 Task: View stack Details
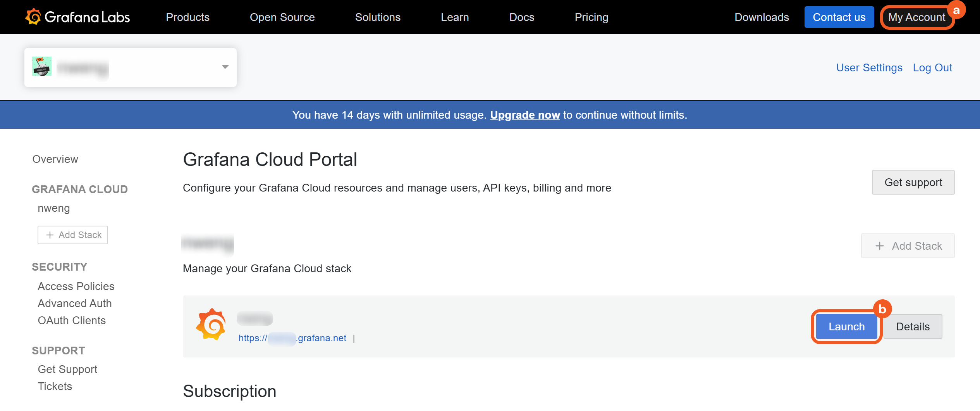click(x=913, y=326)
